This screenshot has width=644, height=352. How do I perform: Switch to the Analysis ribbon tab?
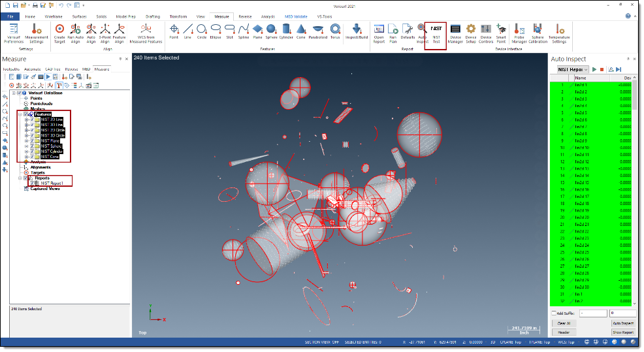pos(268,16)
